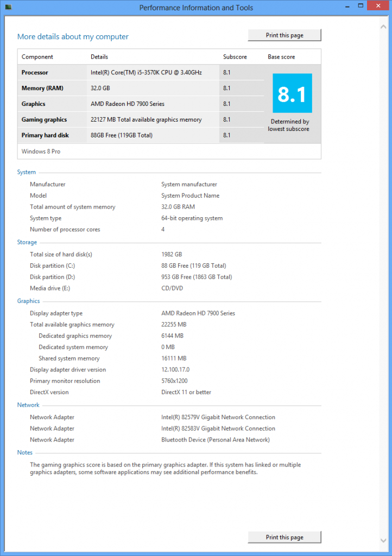Click the Display adapter type label
The image size is (392, 556).
click(56, 313)
